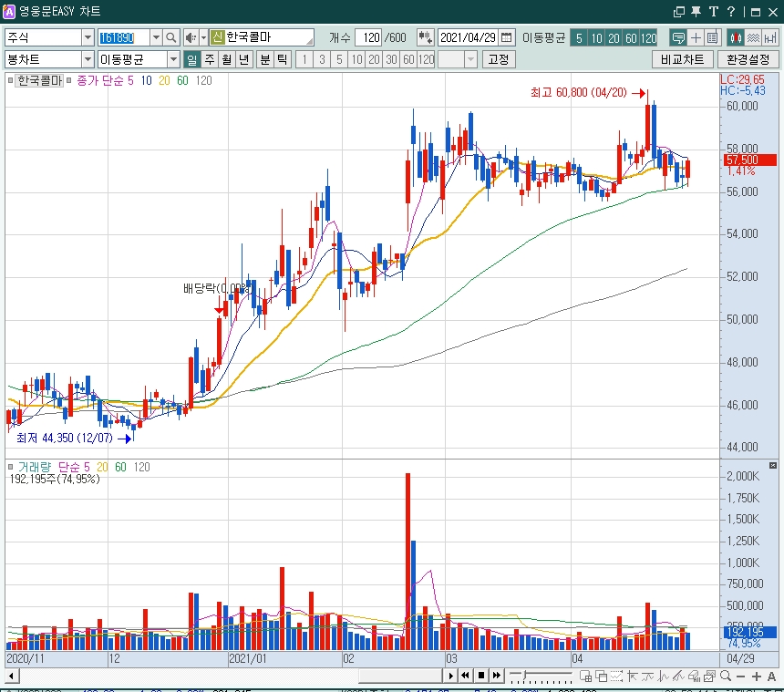The width and height of the screenshot is (784, 692).
Task: Select the 10 interval button in second row
Action: [x=356, y=59]
